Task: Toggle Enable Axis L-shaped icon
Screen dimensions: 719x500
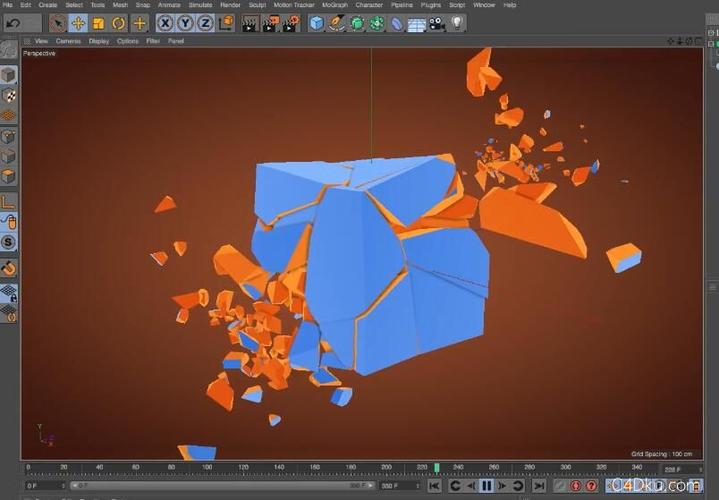Action: (9, 202)
